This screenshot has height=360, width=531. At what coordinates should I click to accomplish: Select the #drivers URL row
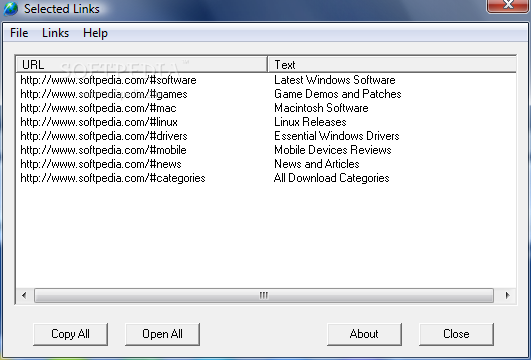pyautogui.click(x=104, y=136)
